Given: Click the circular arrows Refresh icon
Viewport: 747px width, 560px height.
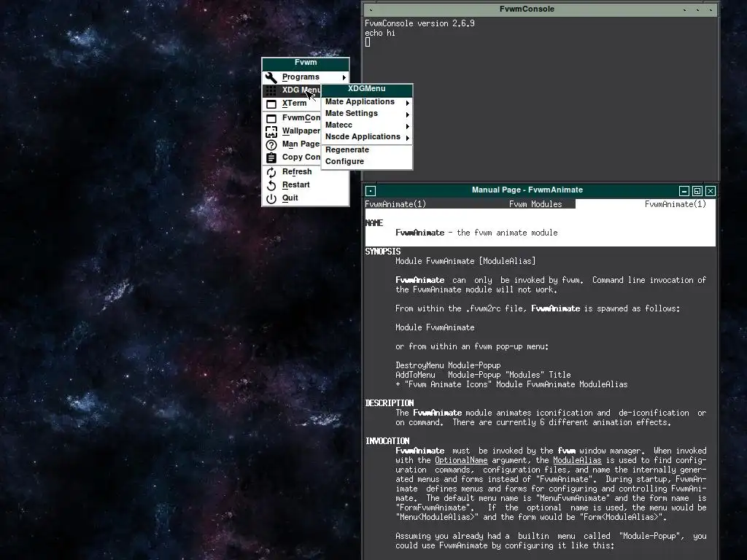Looking at the screenshot, I should (x=271, y=172).
